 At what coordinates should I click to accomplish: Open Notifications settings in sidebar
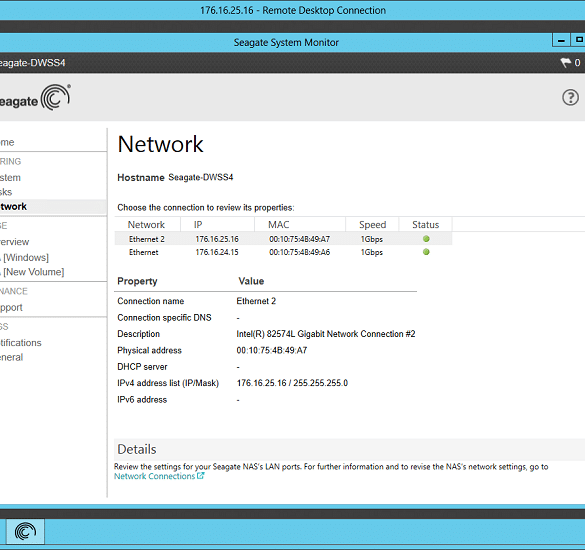pyautogui.click(x=21, y=343)
